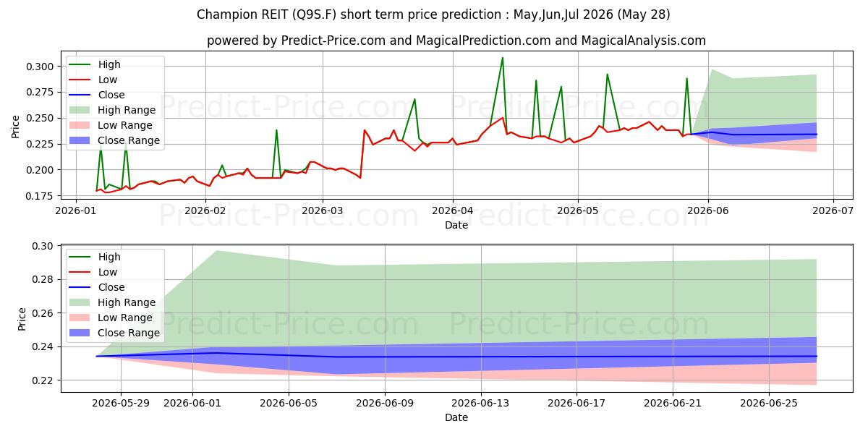Click the 2026-06-21 tick on bottom axis

point(673,403)
